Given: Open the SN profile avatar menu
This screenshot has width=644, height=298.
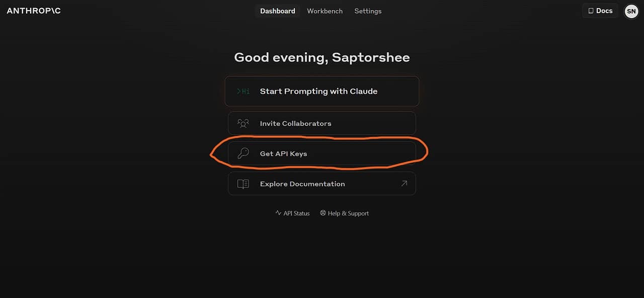Looking at the screenshot, I should click(x=631, y=11).
